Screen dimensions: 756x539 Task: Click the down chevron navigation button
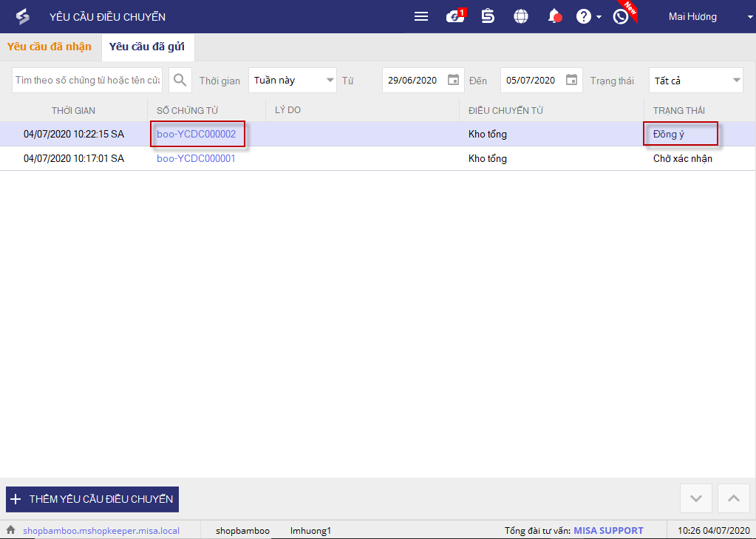(695, 498)
